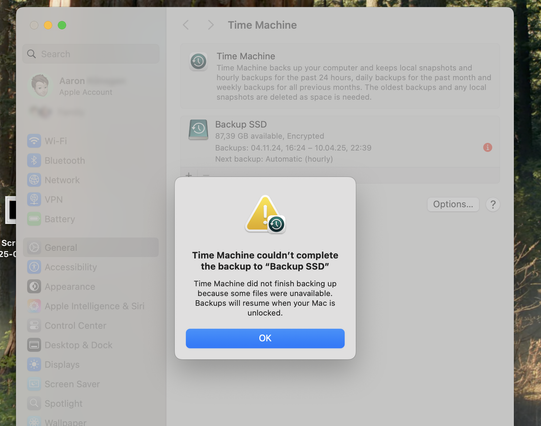This screenshot has height=426, width=541.
Task: Click the Time Machine clock icon
Action: pyautogui.click(x=198, y=61)
